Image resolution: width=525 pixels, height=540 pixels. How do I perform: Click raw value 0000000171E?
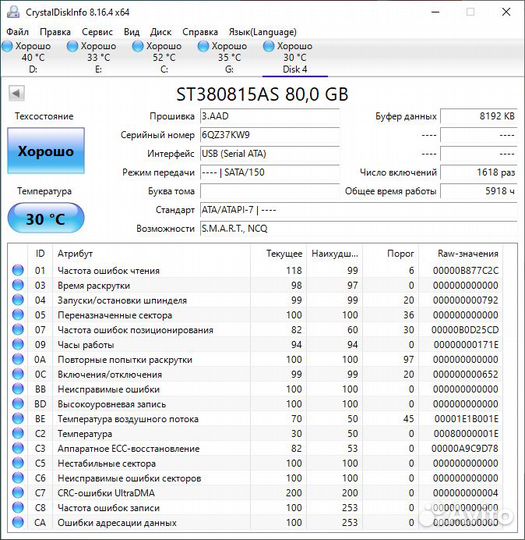(x=466, y=344)
